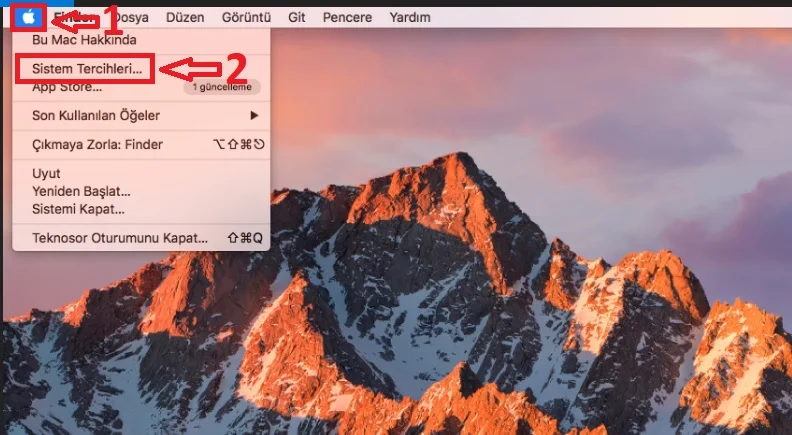Click the '1 güncelleme' update badge
792x435 pixels.
pyautogui.click(x=227, y=88)
